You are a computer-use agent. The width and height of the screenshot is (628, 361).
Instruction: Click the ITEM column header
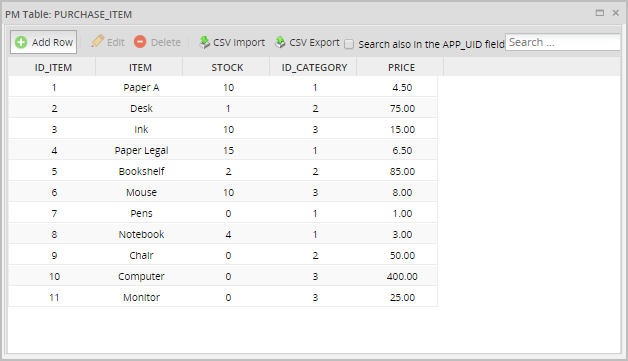pyautogui.click(x=139, y=67)
